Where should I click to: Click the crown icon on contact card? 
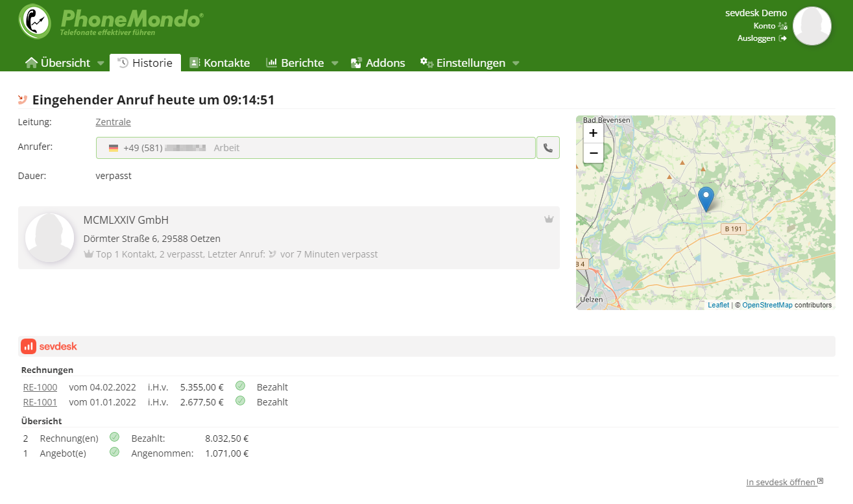(x=549, y=219)
